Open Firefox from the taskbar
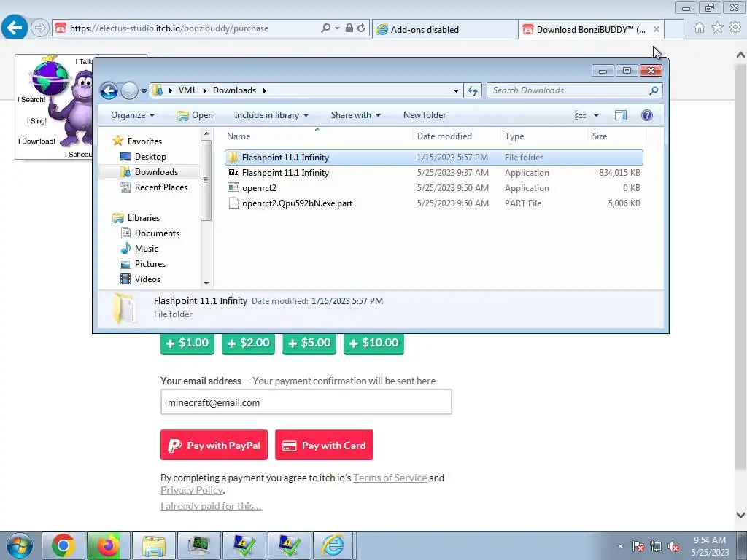747x560 pixels. coord(108,545)
